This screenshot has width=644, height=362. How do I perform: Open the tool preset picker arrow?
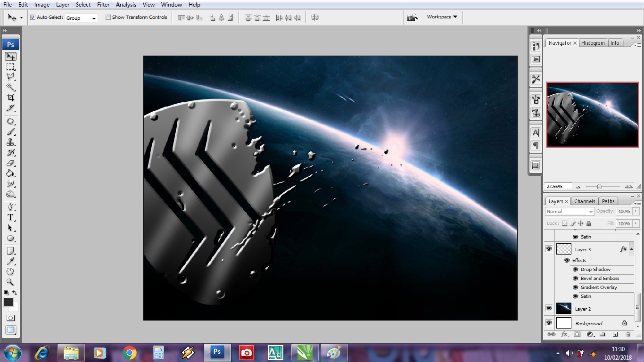click(21, 18)
